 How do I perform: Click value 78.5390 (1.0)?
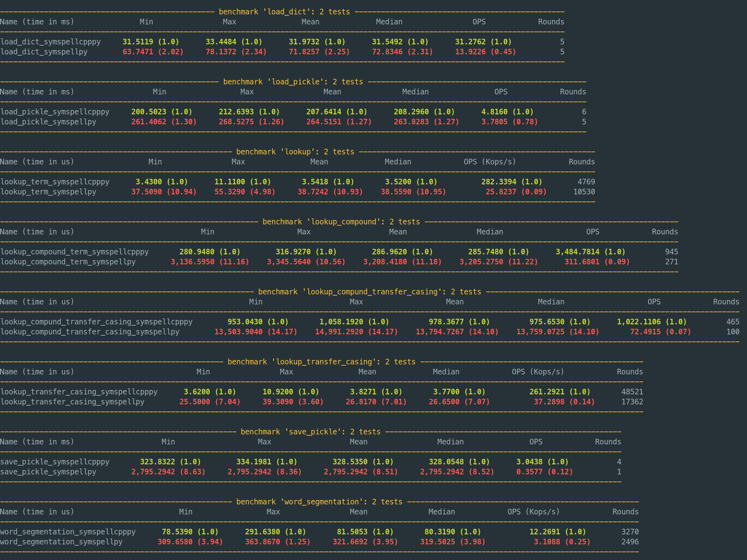tap(190, 532)
